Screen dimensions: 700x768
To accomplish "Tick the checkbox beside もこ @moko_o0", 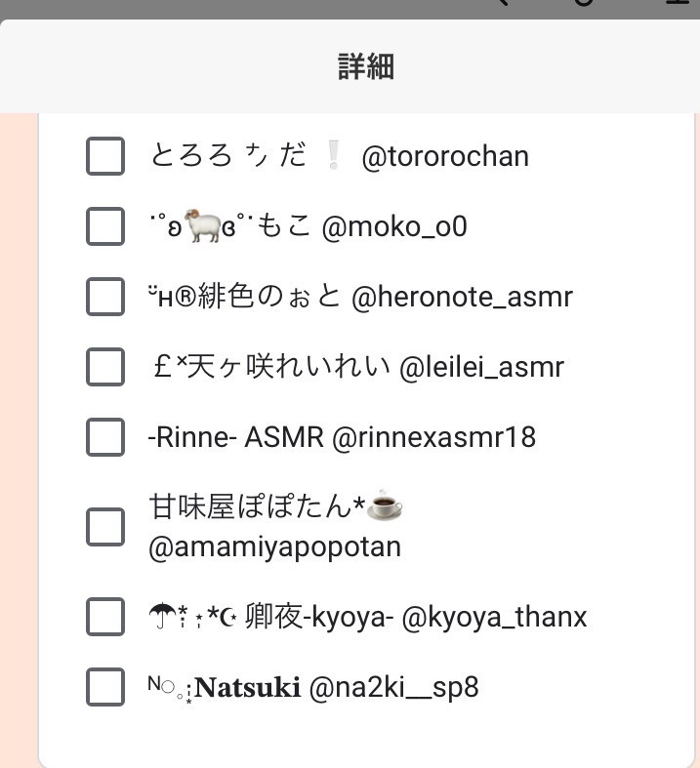I will pos(105,226).
